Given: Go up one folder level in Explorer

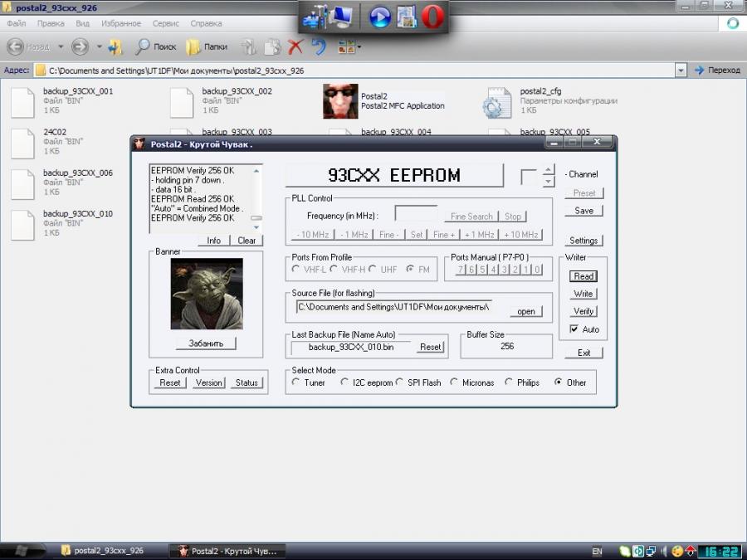Looking at the screenshot, I should (x=115, y=46).
